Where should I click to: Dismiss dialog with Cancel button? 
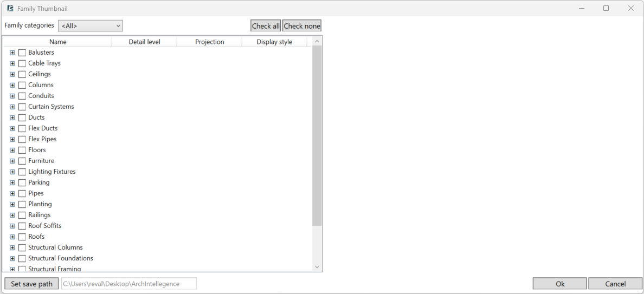click(x=615, y=284)
